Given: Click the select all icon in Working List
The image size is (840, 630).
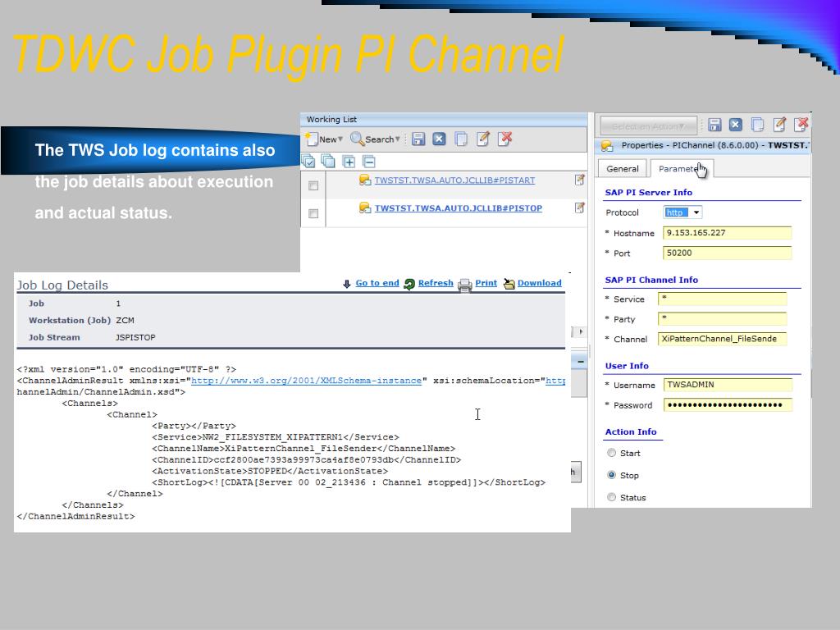Looking at the screenshot, I should [308, 161].
